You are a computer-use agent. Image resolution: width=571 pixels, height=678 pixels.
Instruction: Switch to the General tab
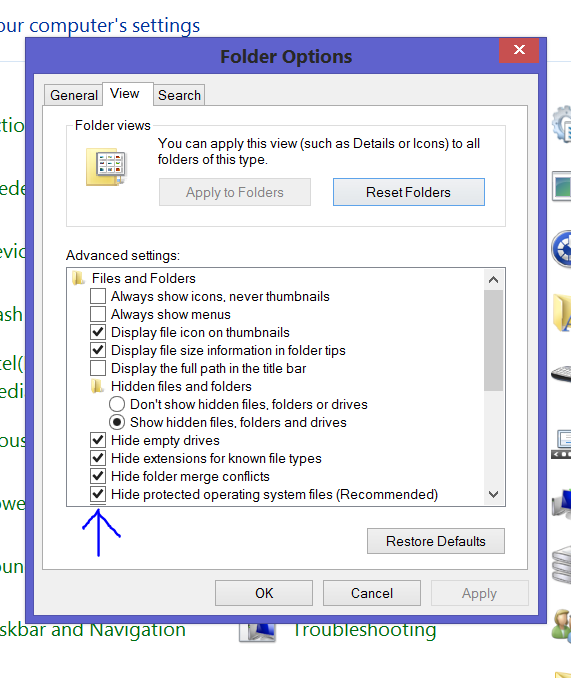tap(73, 95)
